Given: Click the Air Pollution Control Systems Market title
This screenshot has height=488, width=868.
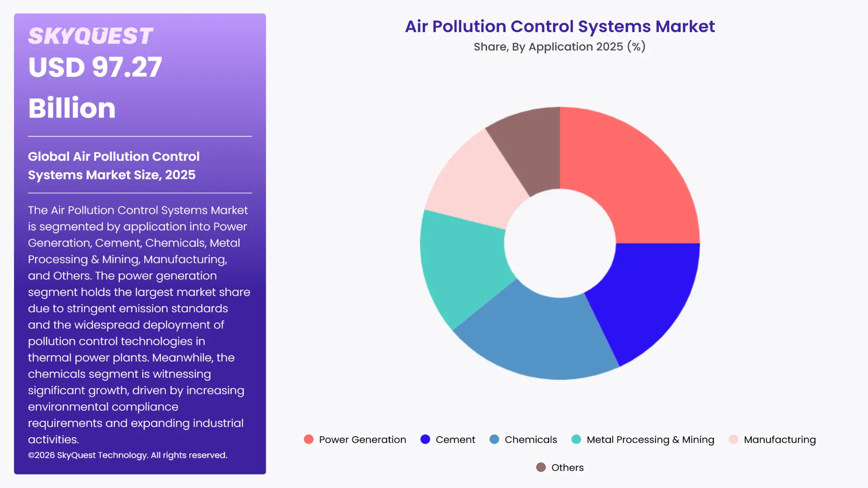Looking at the screenshot, I should click(x=560, y=26).
